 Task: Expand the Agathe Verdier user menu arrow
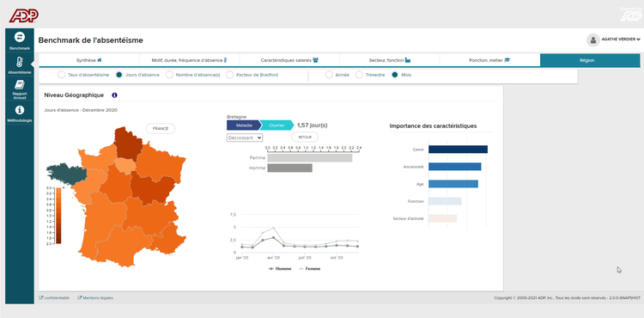pos(639,40)
